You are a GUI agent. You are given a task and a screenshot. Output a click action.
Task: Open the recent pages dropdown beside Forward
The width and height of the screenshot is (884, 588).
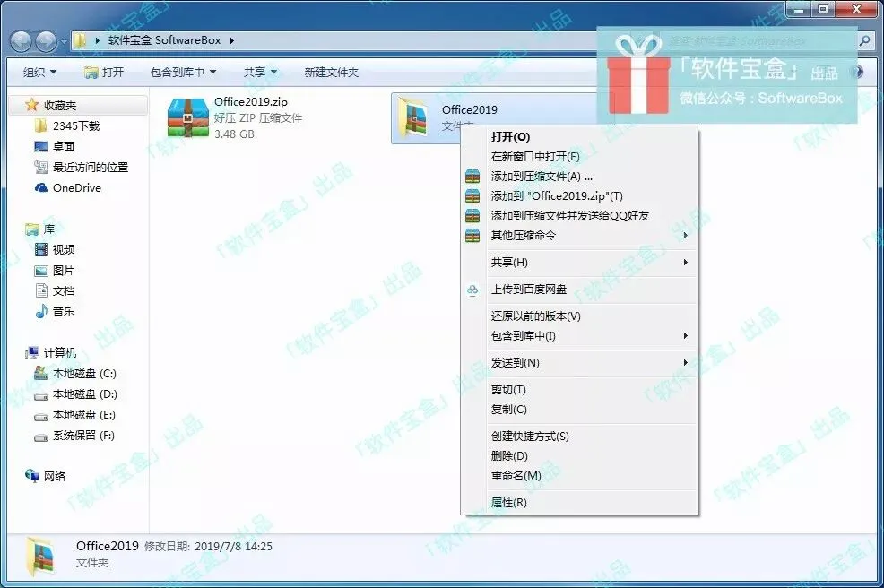tap(63, 42)
